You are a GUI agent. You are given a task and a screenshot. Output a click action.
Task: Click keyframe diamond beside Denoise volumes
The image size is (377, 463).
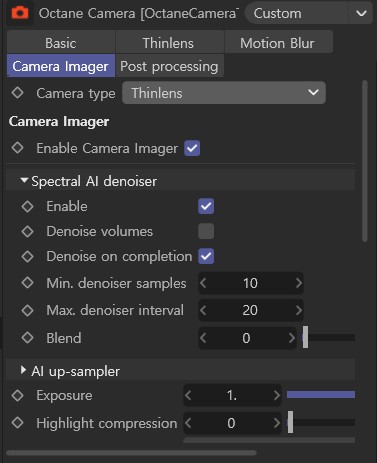point(27,231)
